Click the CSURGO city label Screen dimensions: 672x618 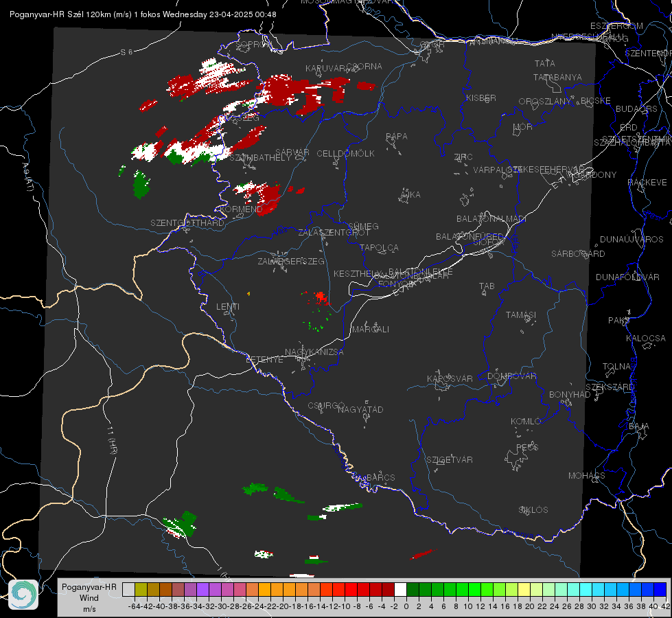point(326,406)
